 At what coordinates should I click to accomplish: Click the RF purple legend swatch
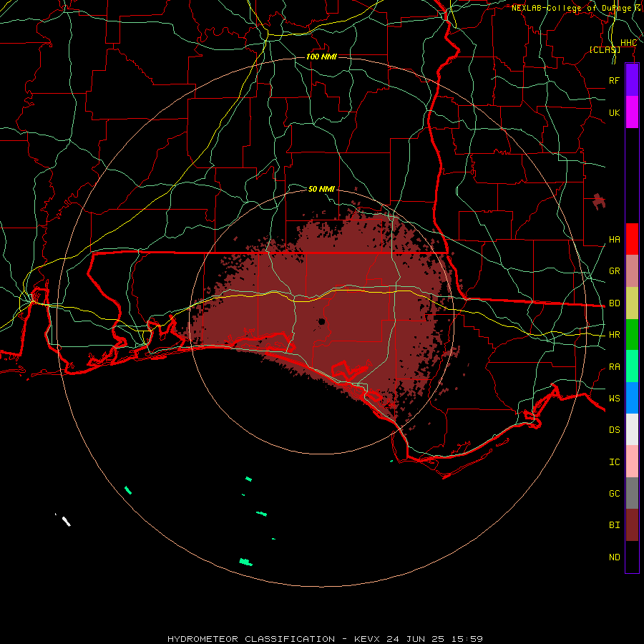(x=632, y=80)
